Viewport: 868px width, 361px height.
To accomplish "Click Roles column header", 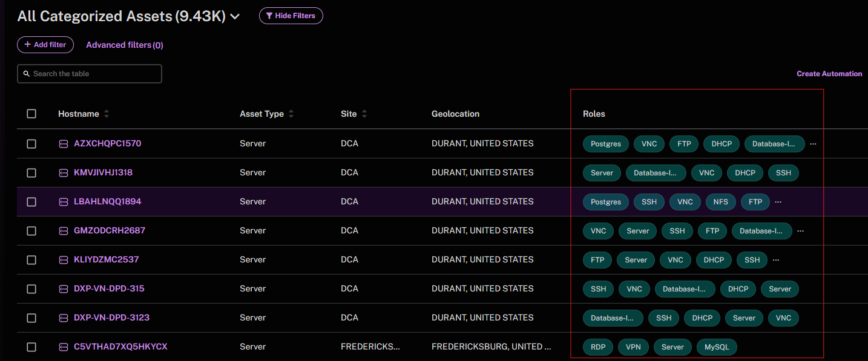I will click(x=594, y=114).
